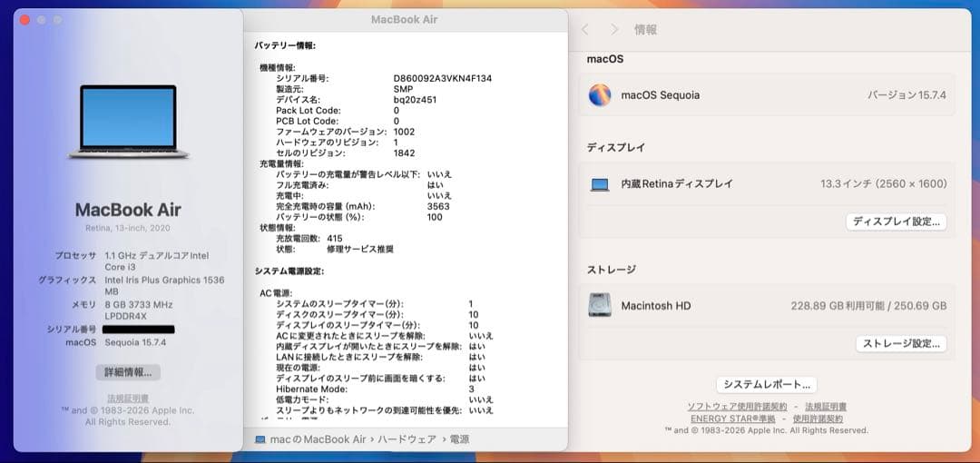
Task: Click the firmware version value 1002
Action: pos(404,132)
